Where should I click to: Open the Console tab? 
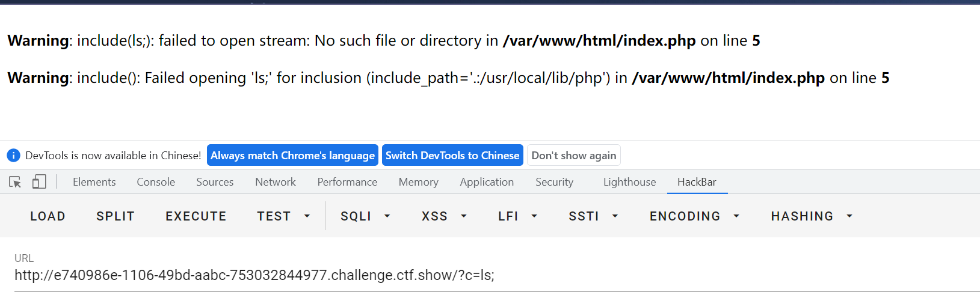click(156, 182)
